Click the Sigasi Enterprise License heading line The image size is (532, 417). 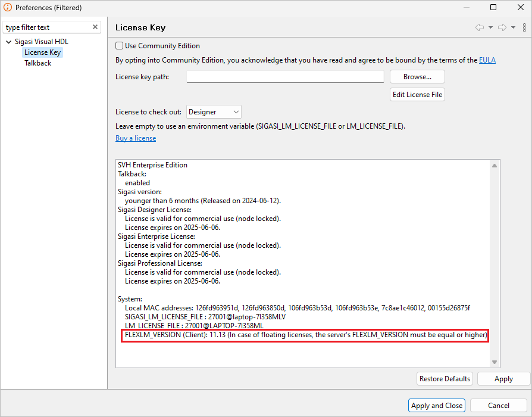point(156,236)
